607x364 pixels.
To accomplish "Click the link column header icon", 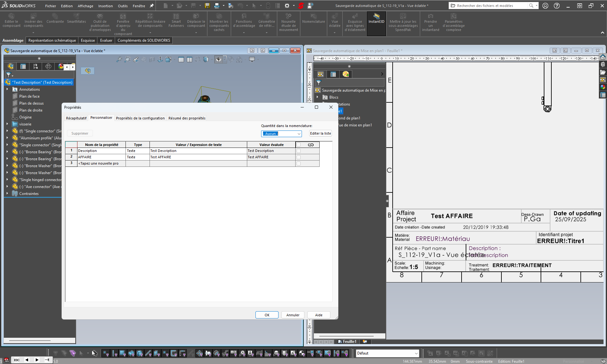I will (x=310, y=145).
